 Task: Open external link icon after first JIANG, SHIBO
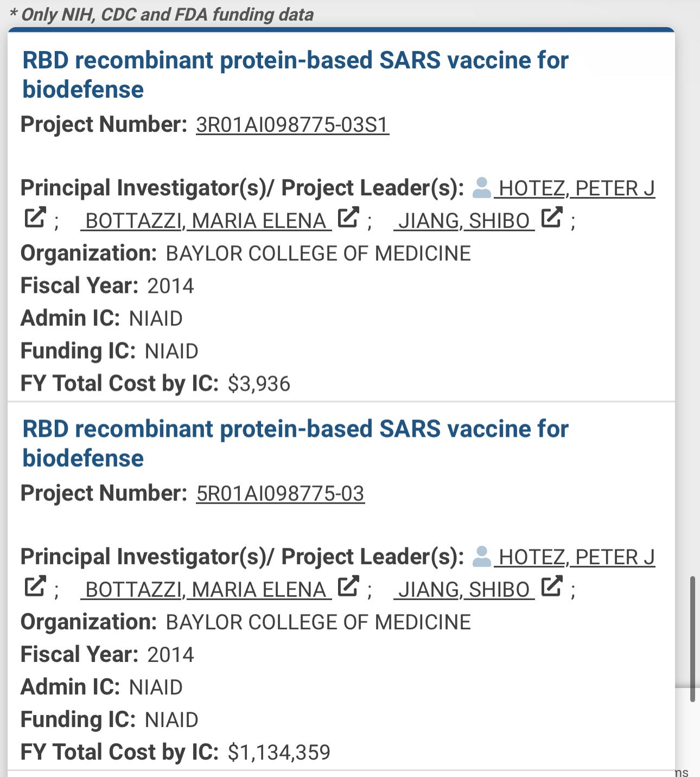click(552, 218)
